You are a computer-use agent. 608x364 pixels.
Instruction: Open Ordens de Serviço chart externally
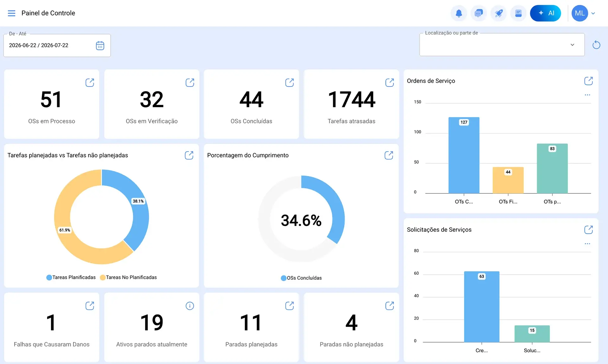(588, 81)
